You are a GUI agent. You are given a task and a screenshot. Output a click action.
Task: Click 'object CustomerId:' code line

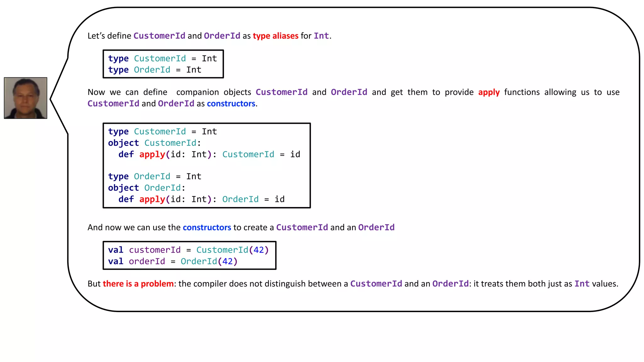coord(154,143)
